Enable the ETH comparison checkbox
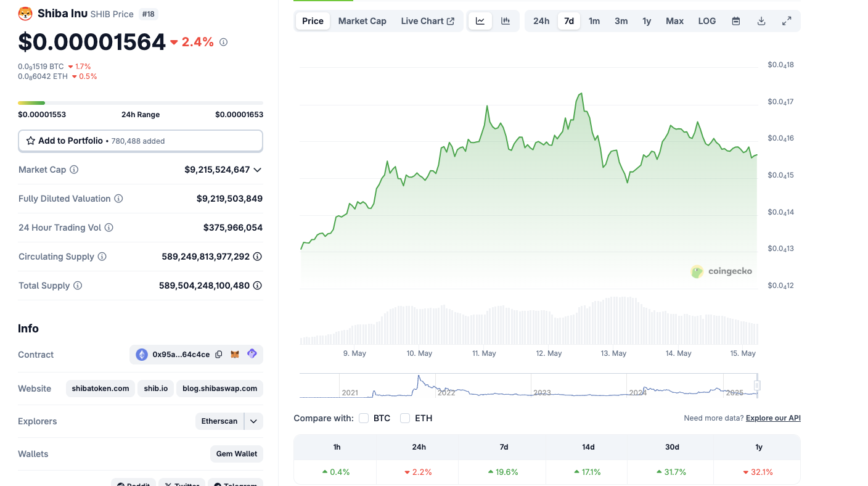The image size is (868, 486). (405, 418)
